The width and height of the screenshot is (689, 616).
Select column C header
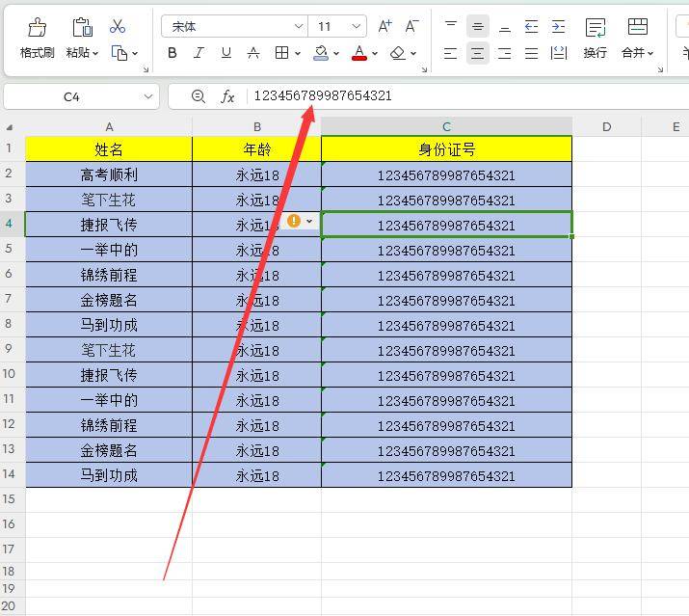(x=446, y=127)
